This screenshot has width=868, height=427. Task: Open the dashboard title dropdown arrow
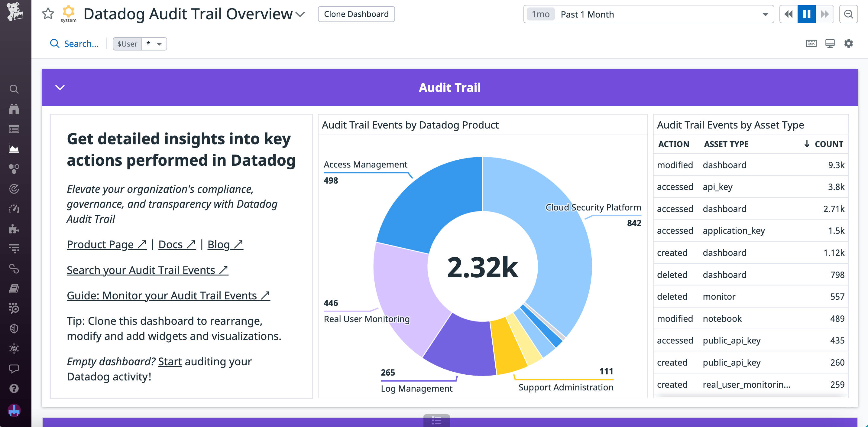(300, 14)
